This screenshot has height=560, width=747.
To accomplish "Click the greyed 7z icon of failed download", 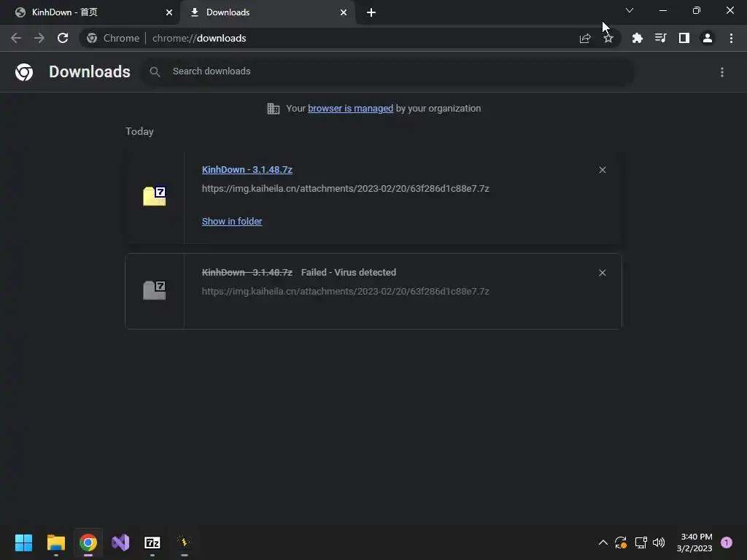I will click(x=155, y=290).
